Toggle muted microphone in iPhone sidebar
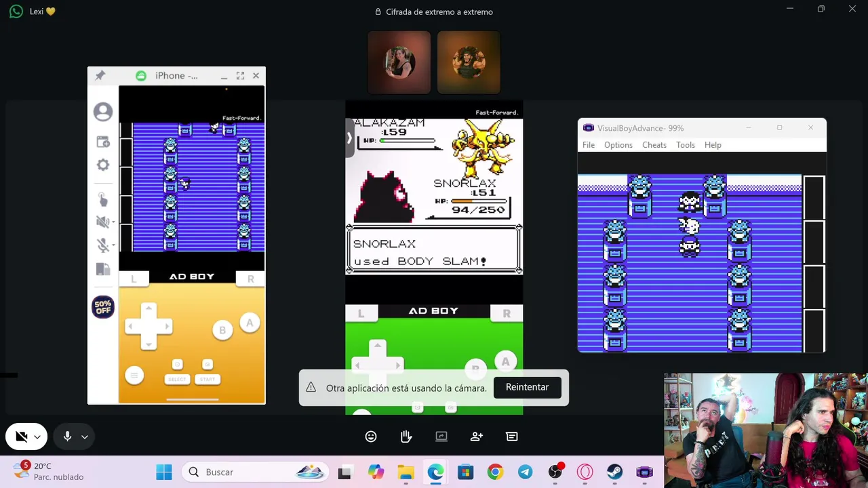This screenshot has height=488, width=868. click(x=103, y=245)
